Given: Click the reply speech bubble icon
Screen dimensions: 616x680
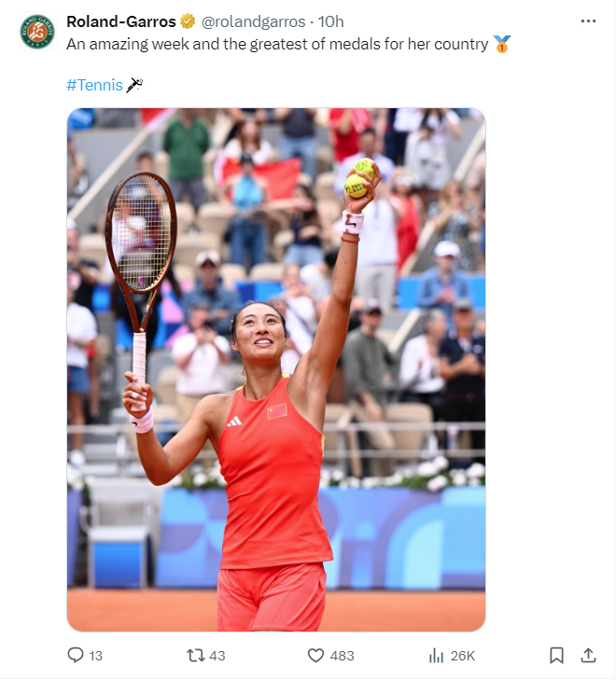Looking at the screenshot, I should tap(76, 655).
